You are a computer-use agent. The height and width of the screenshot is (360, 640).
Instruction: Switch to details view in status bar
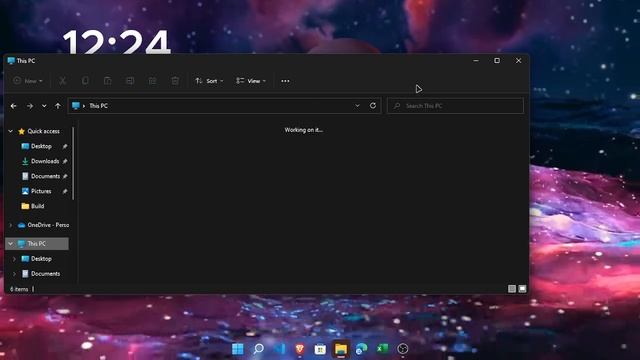511,289
